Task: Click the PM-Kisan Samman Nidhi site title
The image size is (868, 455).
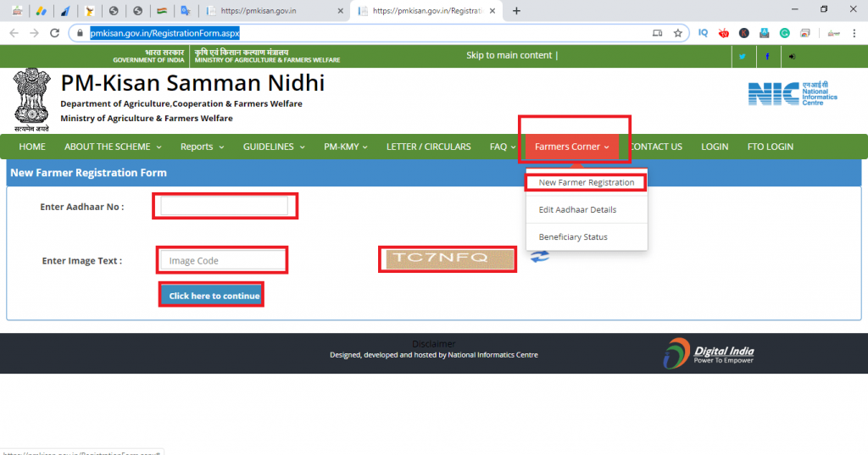Action: click(192, 83)
